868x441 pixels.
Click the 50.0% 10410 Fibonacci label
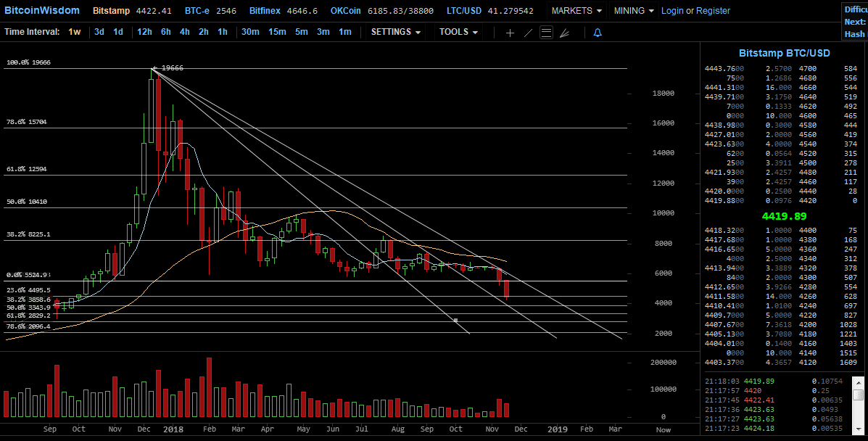pyautogui.click(x=27, y=202)
